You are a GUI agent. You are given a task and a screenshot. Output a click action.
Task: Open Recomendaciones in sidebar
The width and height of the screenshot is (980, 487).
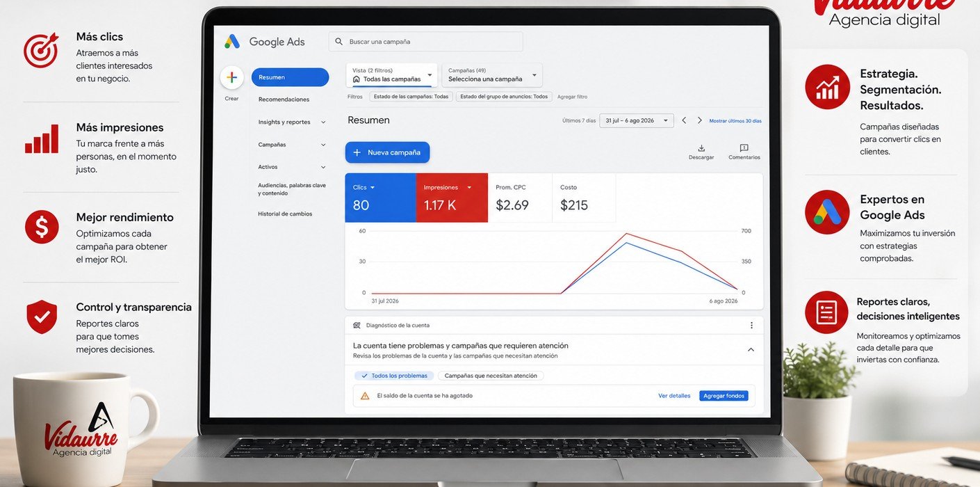284,99
